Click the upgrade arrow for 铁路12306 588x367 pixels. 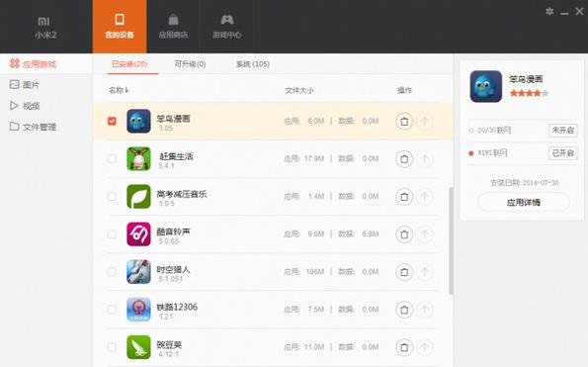(425, 310)
